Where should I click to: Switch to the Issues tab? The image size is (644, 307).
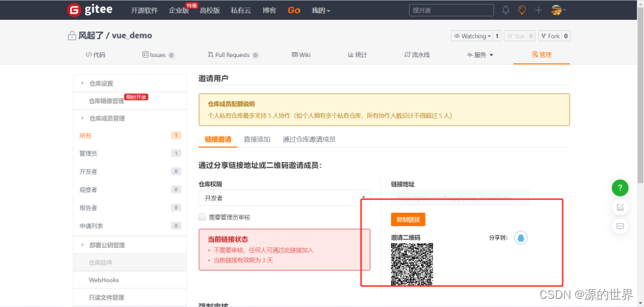(158, 54)
